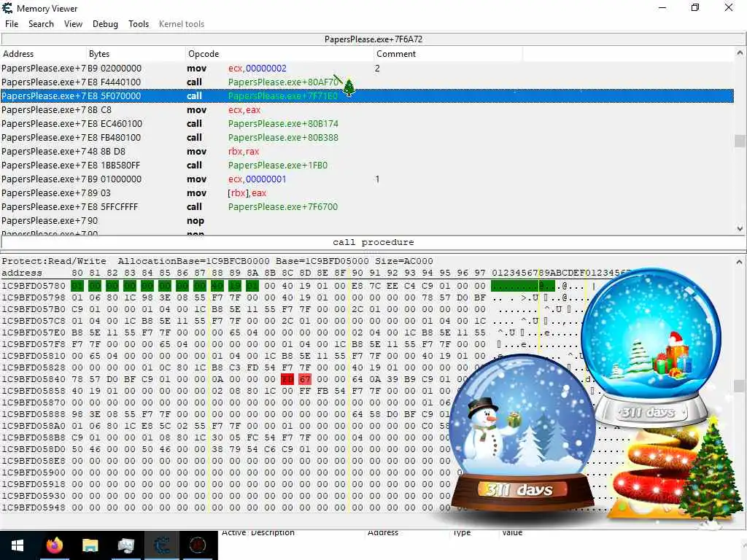Viewport: 747px width, 560px height.
Task: Select the call PapersPlease.exe+1FB0 row
Action: pyautogui.click(x=367, y=165)
